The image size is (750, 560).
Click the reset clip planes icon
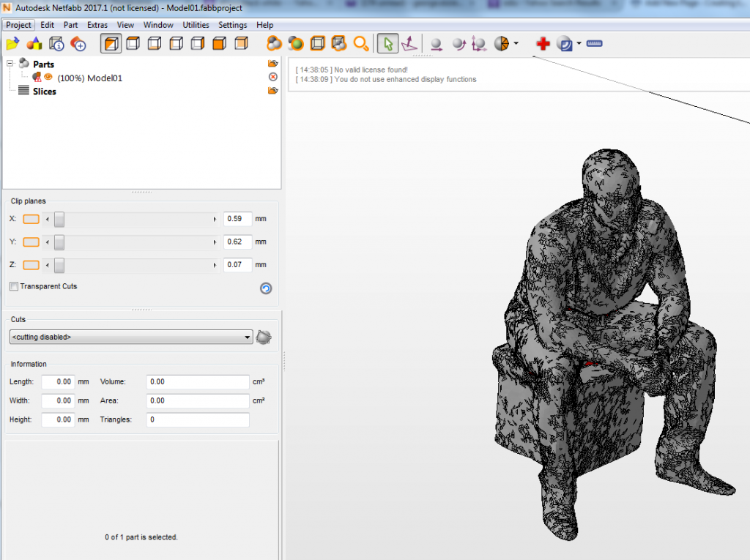[266, 288]
